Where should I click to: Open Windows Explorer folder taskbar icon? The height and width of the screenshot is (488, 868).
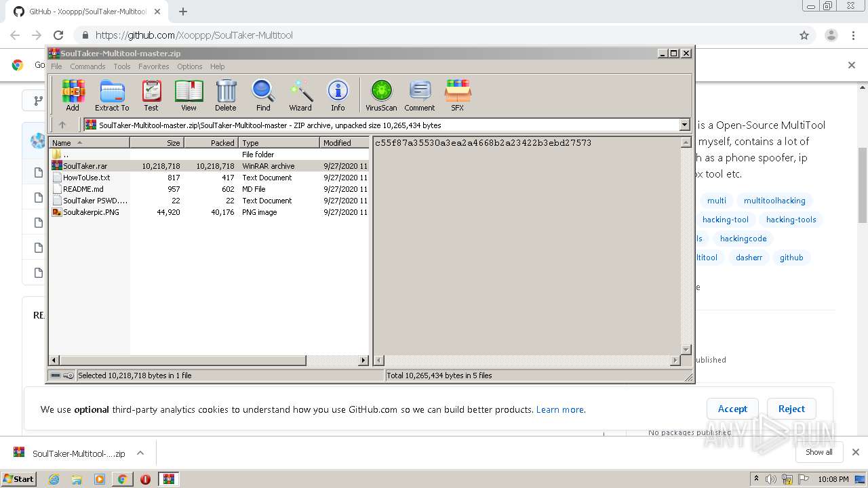(x=77, y=479)
